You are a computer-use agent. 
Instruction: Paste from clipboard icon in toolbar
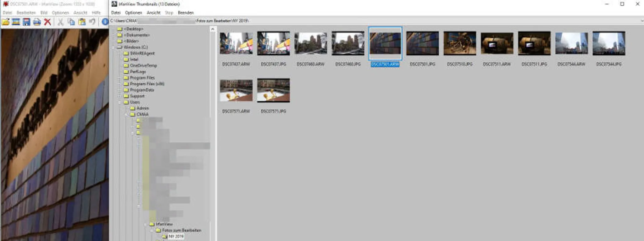pos(82,22)
